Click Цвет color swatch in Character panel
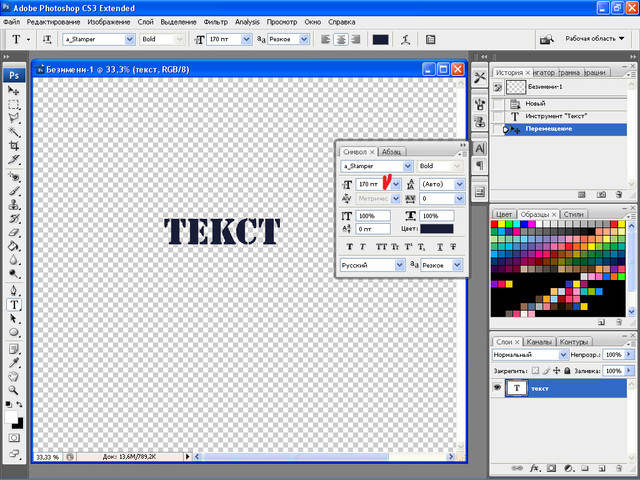Viewport: 640px width, 480px height. pyautogui.click(x=437, y=229)
